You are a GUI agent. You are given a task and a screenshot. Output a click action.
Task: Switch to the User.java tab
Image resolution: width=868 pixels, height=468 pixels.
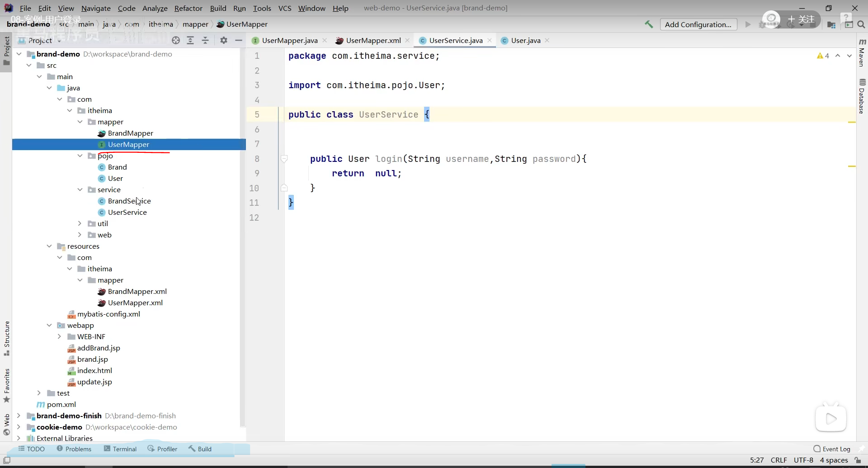[x=526, y=40]
